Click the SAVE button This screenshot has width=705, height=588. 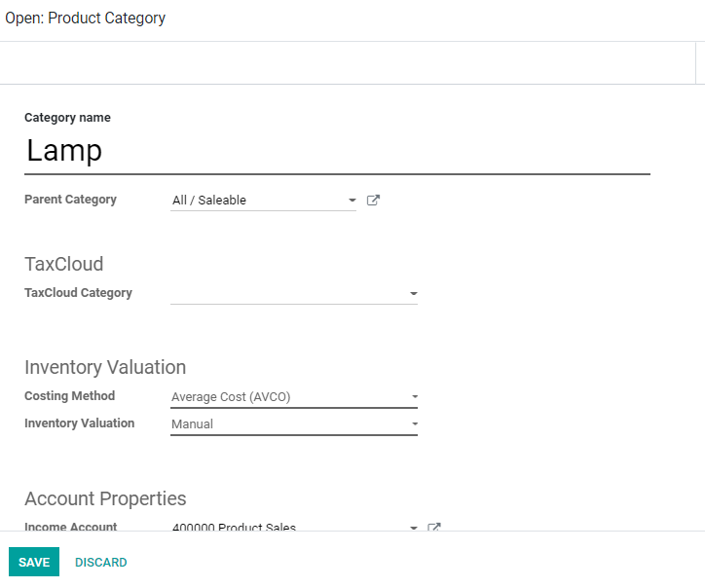pos(34,562)
